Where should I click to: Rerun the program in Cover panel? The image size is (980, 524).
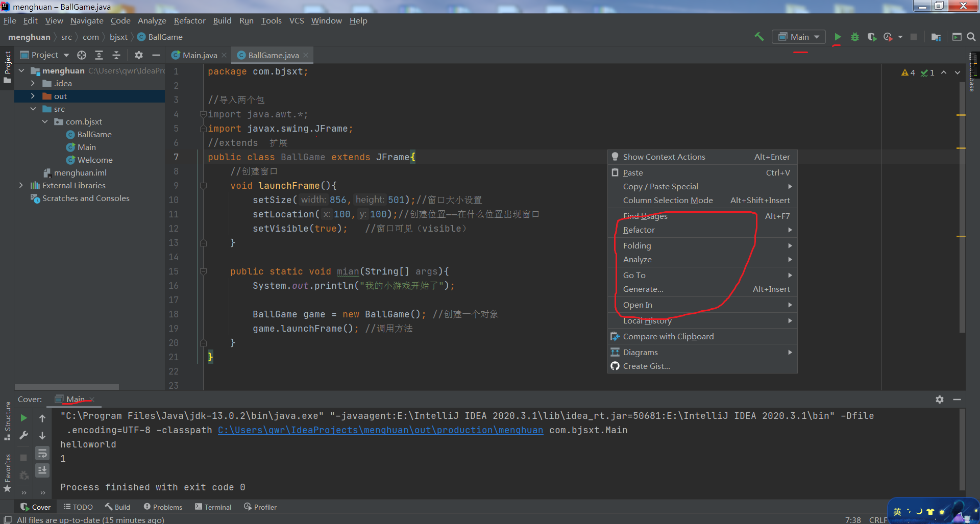pos(24,418)
